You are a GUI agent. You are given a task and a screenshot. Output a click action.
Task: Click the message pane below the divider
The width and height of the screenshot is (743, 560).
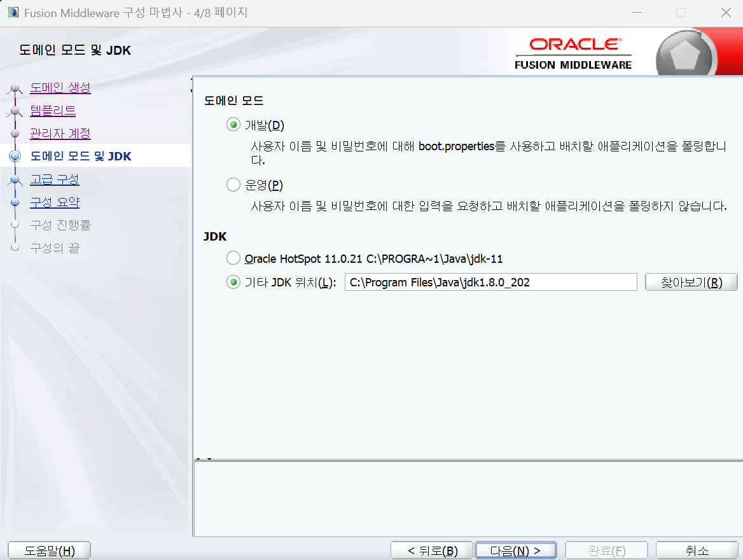click(468, 499)
